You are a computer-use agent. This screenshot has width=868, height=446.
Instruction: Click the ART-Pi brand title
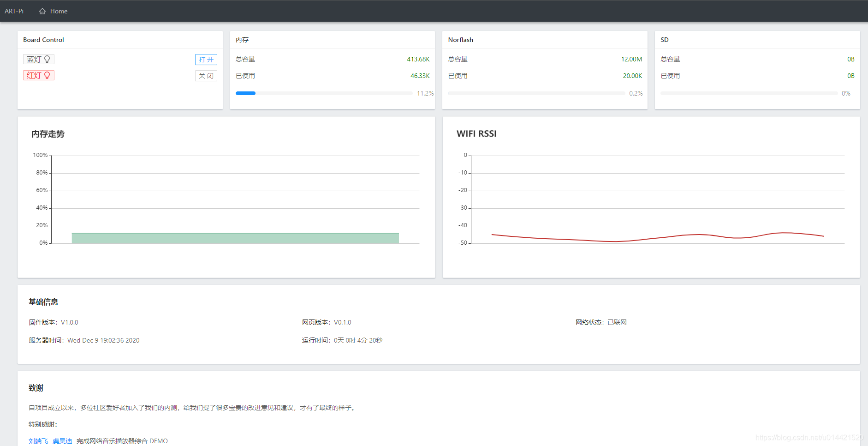click(x=14, y=11)
